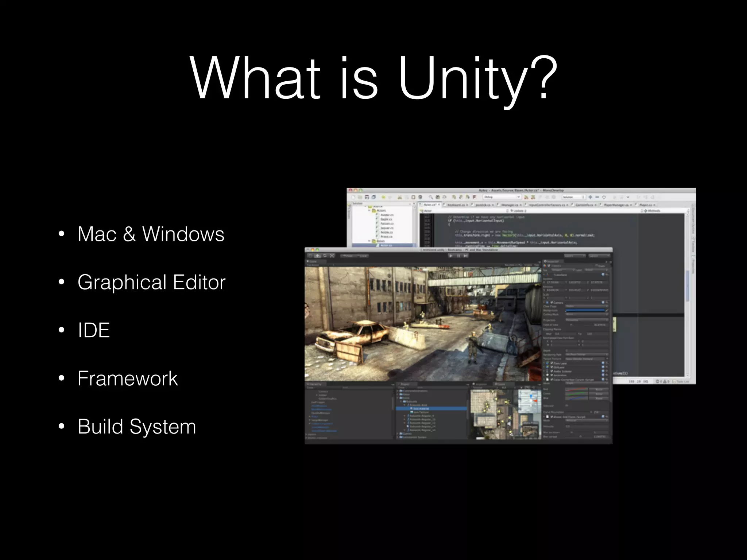
Task: Click the Green curve preview in Inspector
Action: (x=577, y=394)
